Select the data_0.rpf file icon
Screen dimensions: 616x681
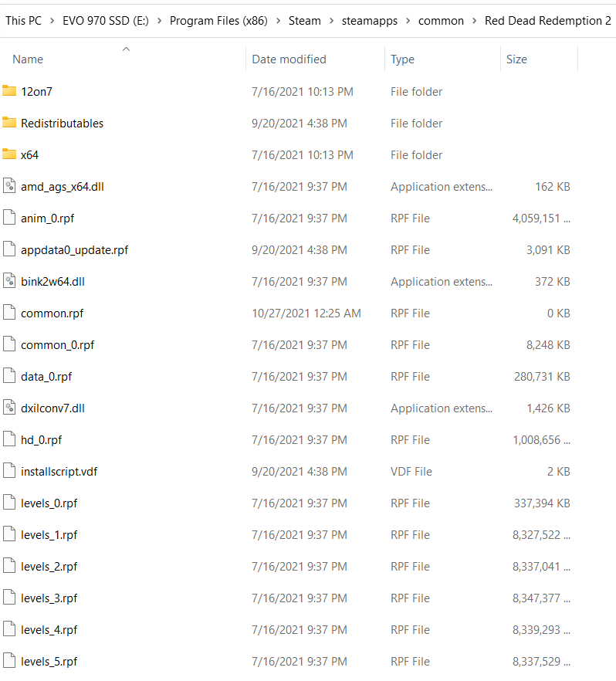point(9,376)
